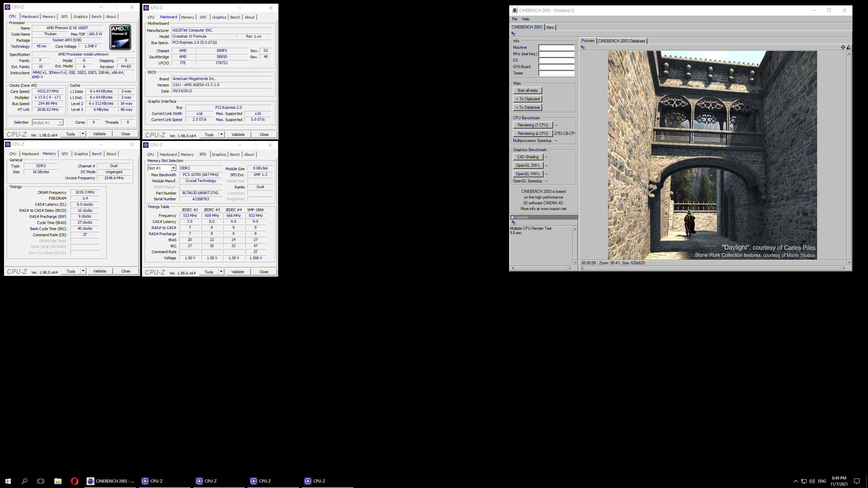
Task: Click the move/pan arrows icon in picture viewer
Action: 843,47
